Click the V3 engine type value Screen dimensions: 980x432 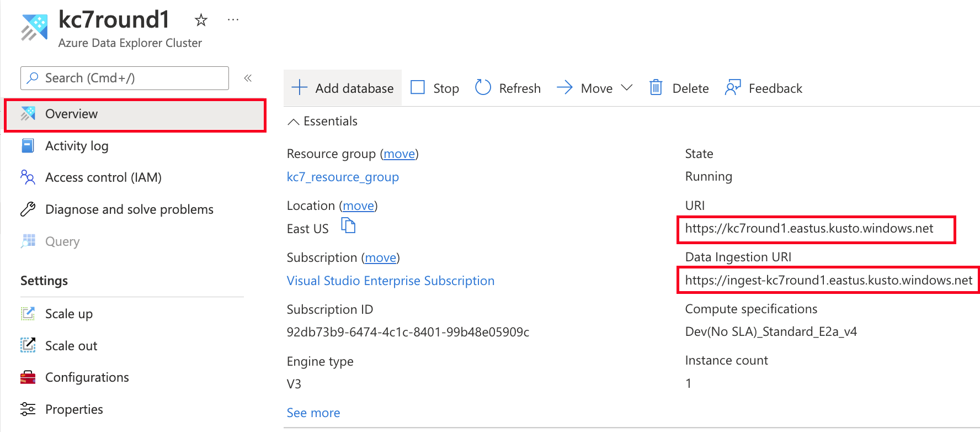coord(294,384)
